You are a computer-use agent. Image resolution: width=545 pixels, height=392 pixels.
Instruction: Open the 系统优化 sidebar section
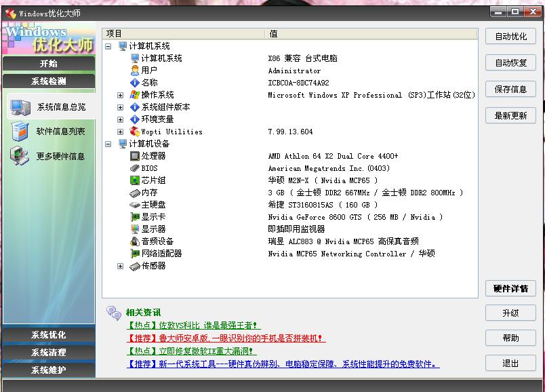point(49,335)
